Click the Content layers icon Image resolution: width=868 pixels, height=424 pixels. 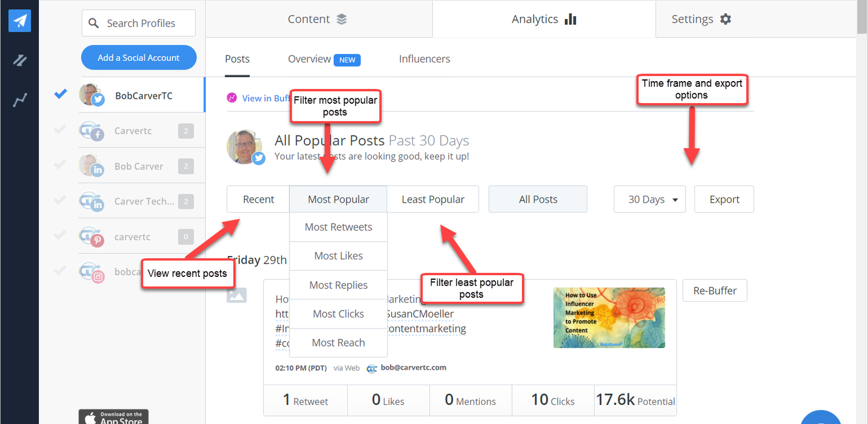click(x=342, y=19)
